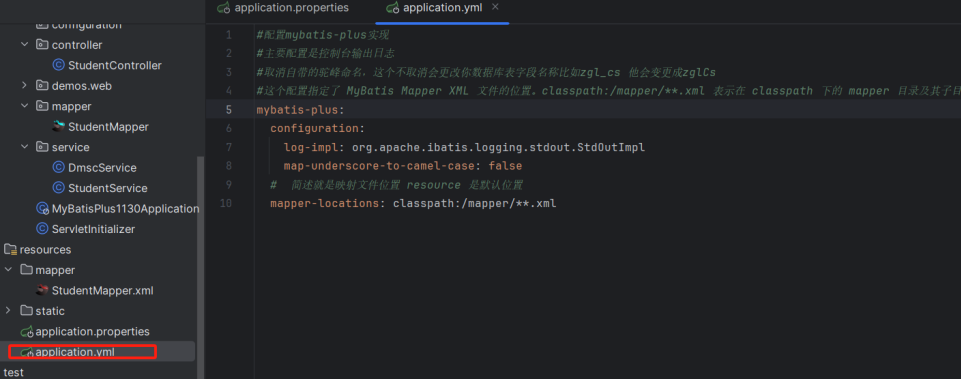Collapse the service package chevron
Screen dimensions: 961x379
(25, 147)
